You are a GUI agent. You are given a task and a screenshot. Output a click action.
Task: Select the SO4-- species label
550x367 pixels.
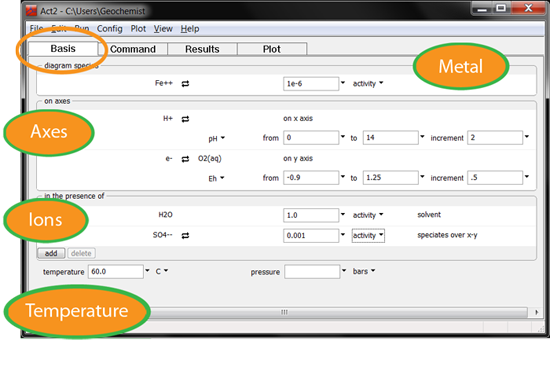coord(162,235)
